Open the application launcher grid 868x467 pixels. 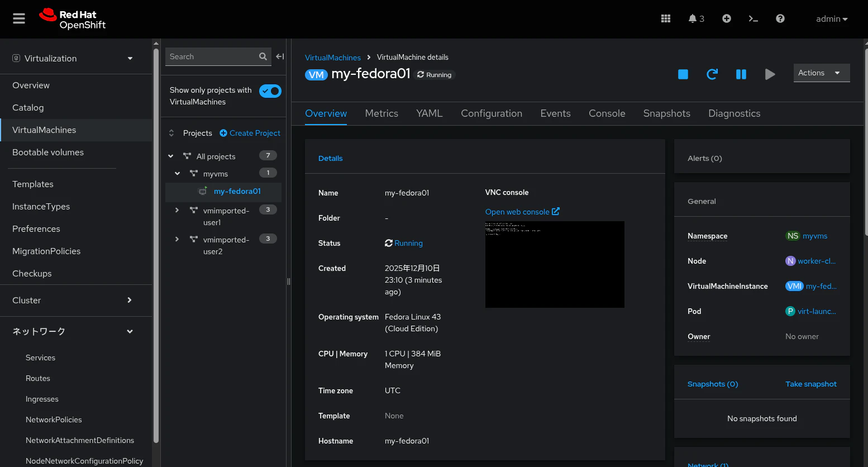[x=666, y=18]
